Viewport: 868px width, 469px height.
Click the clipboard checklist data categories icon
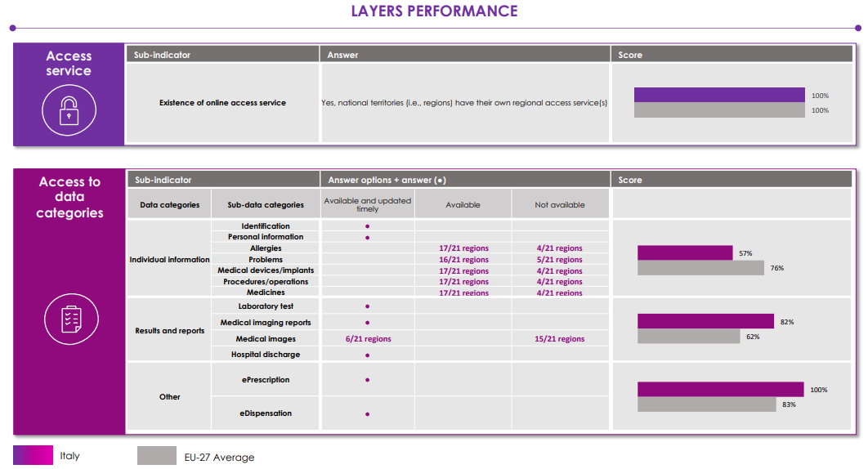point(71,319)
